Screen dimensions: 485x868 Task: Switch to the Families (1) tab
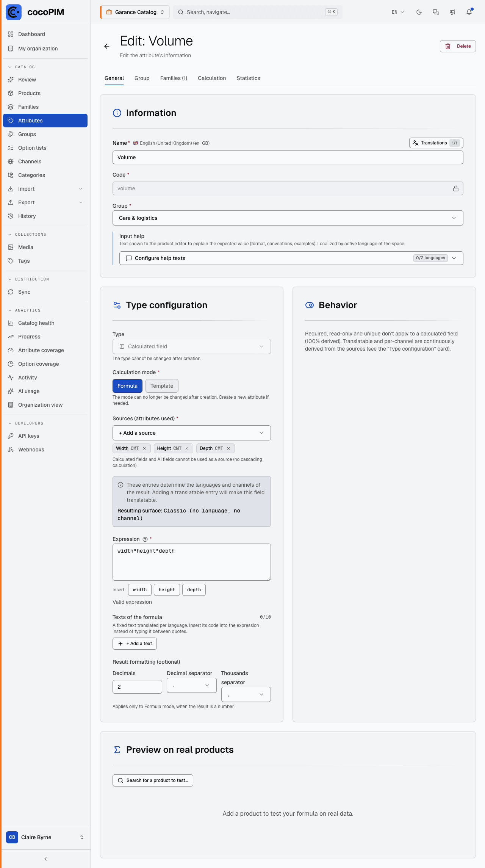(174, 78)
